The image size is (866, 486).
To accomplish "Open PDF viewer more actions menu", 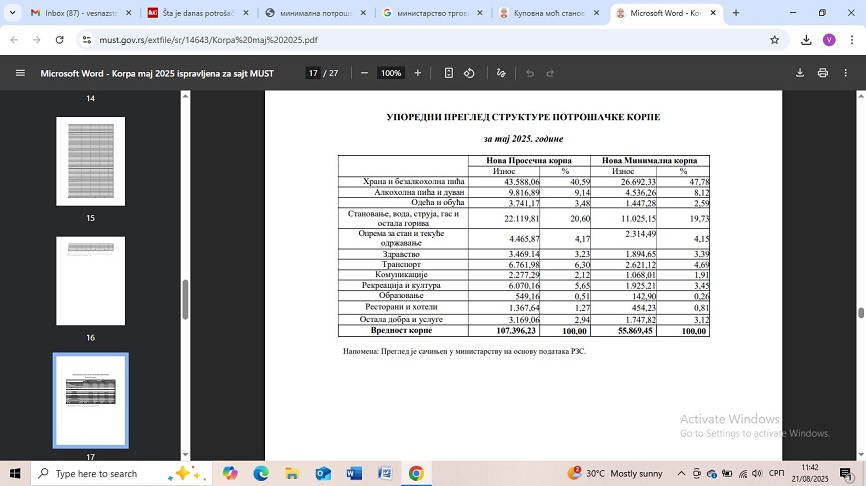I will click(x=848, y=73).
